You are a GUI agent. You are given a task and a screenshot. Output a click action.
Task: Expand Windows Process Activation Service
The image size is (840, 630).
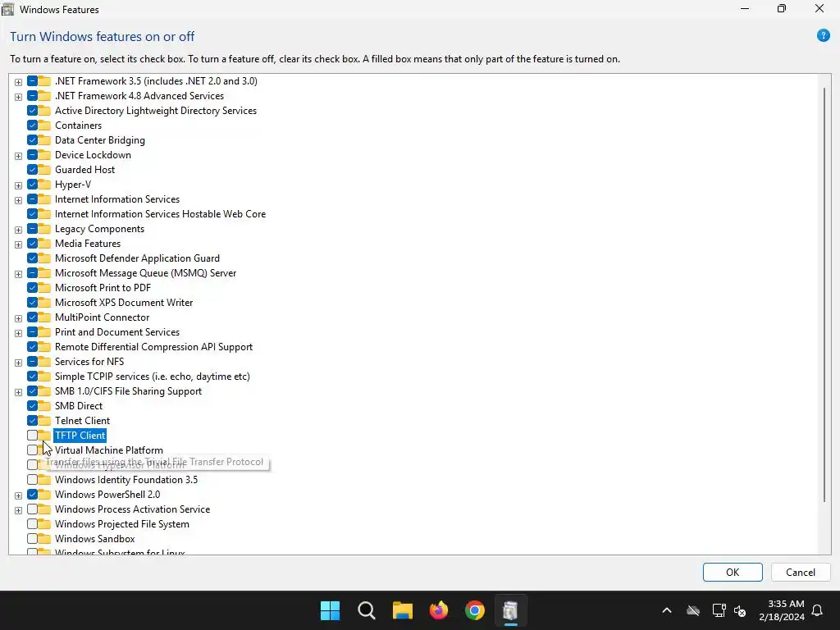(18, 510)
